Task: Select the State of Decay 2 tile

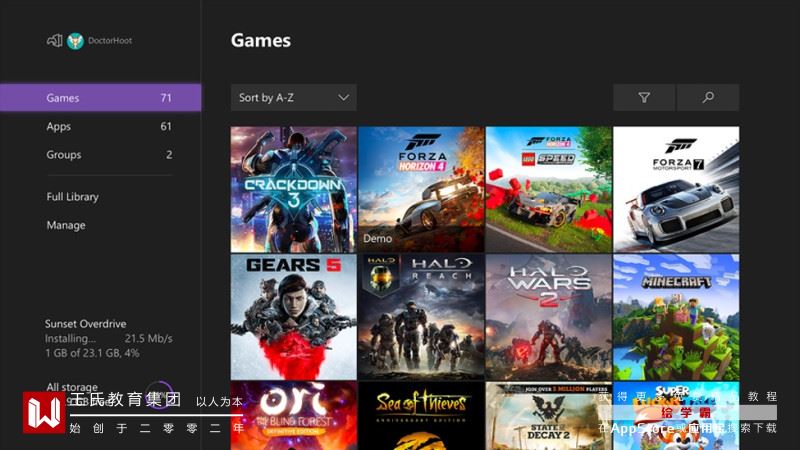Action: click(548, 416)
